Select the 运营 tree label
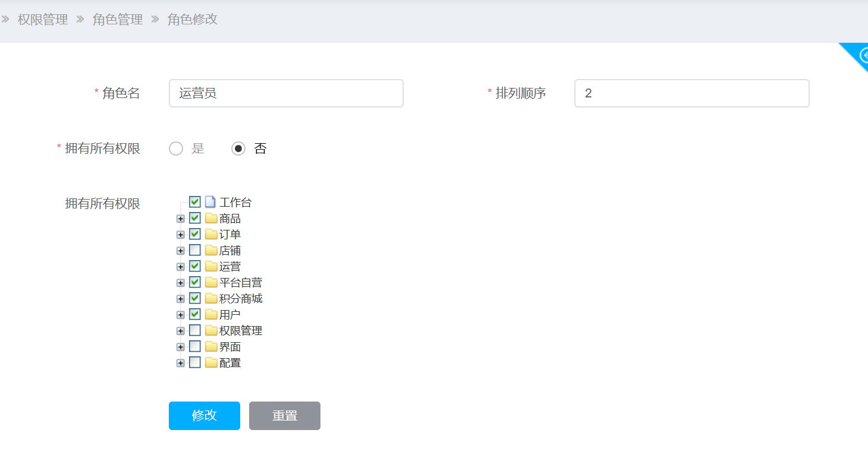This screenshot has height=455, width=868. click(230, 267)
